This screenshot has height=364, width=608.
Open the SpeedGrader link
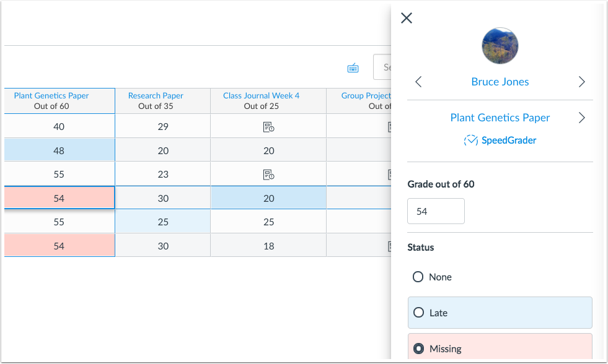506,141
